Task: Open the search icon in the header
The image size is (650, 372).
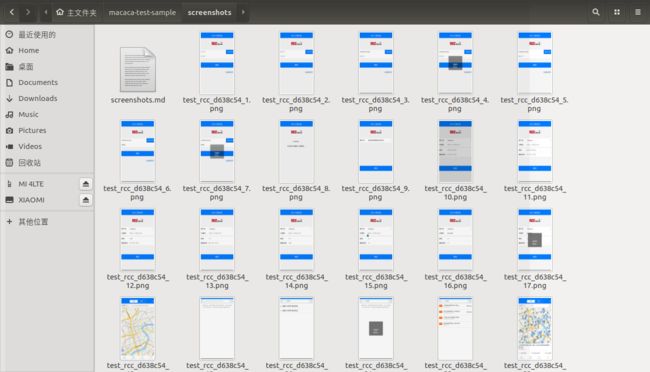Action: click(x=596, y=12)
